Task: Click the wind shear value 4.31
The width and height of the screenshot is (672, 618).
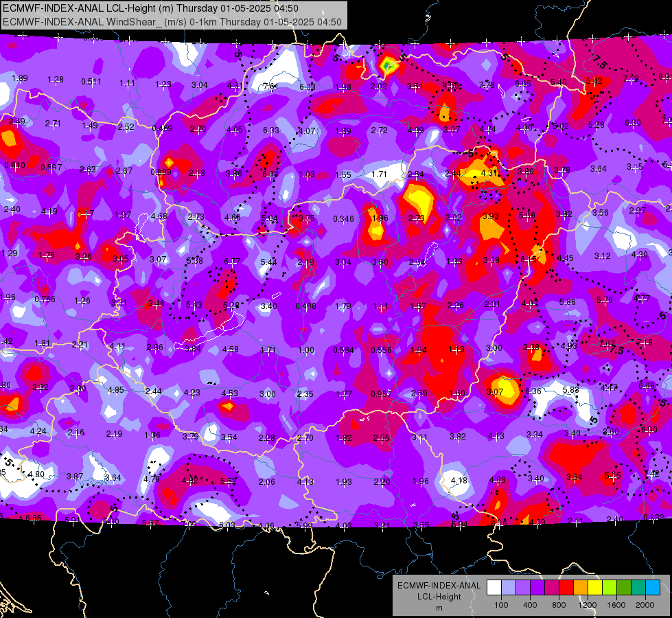Action: [489, 172]
